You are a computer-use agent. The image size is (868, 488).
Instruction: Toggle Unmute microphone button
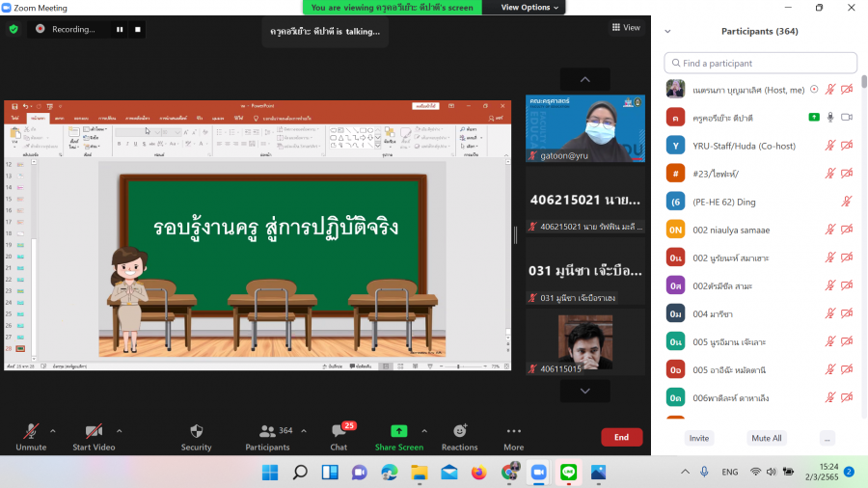click(x=31, y=431)
